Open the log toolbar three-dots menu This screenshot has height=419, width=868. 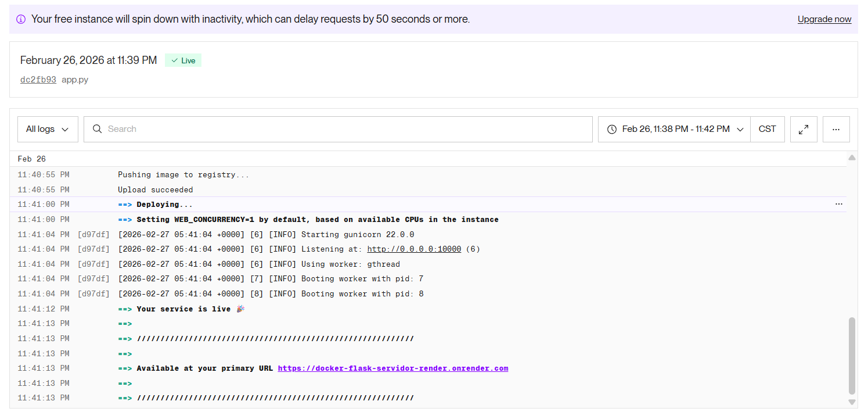(x=836, y=129)
